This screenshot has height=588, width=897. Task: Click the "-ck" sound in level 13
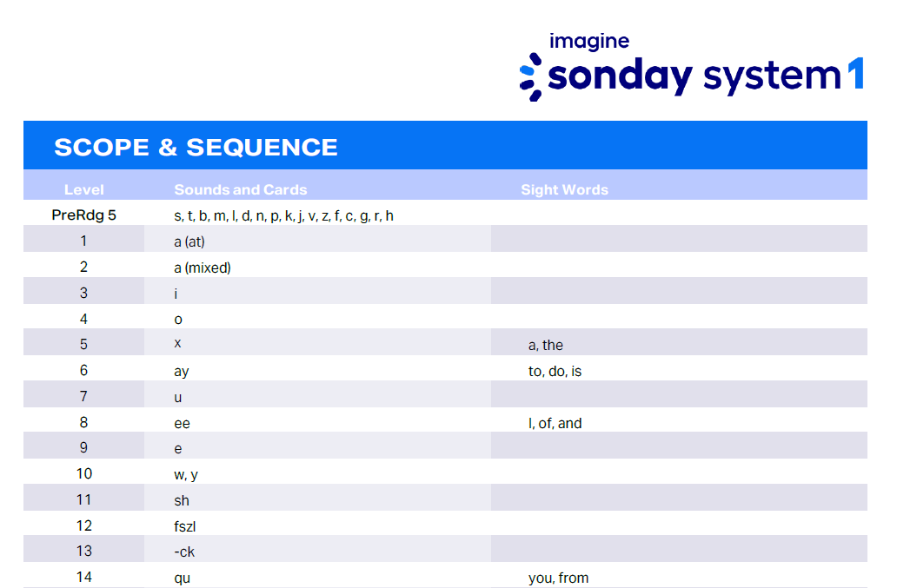click(x=184, y=551)
